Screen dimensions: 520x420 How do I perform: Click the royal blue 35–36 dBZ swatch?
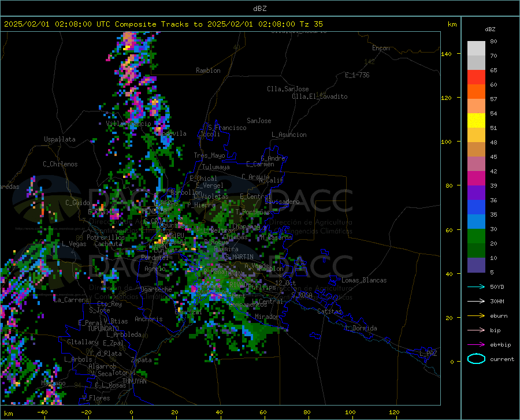click(x=476, y=207)
